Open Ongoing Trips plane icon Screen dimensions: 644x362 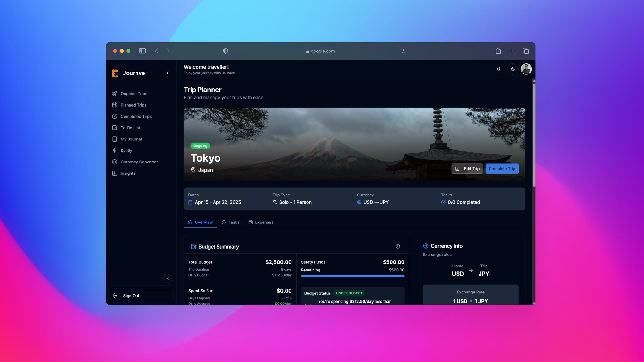click(x=114, y=94)
